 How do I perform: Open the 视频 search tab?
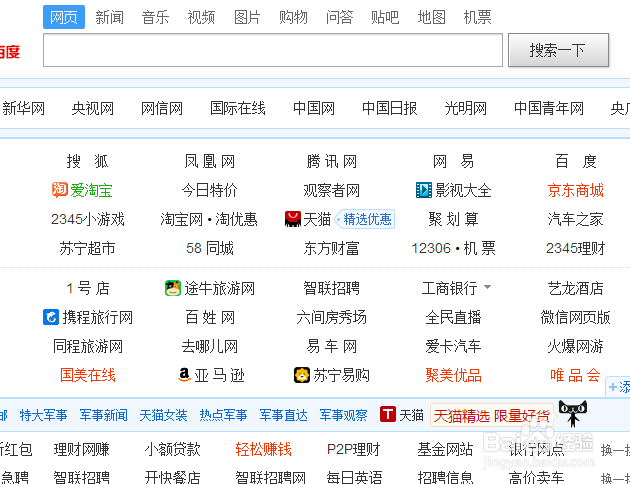[x=201, y=17]
